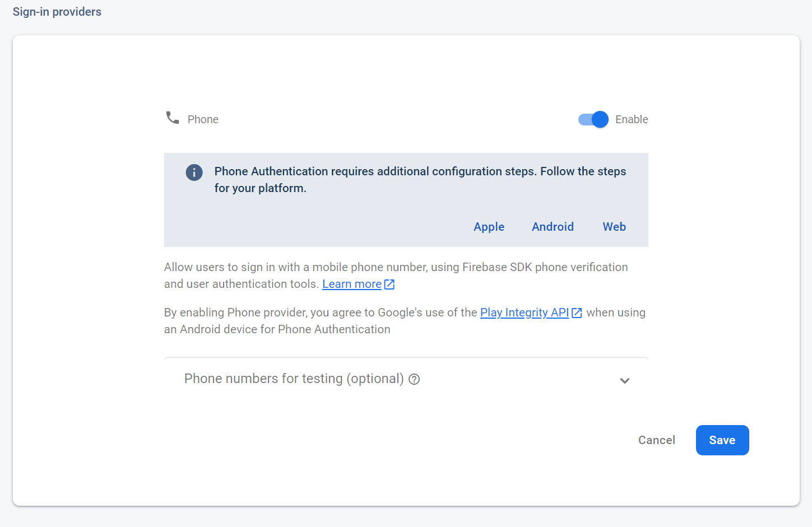Click the Phone provider name label
This screenshot has height=527, width=812.
pyautogui.click(x=203, y=119)
